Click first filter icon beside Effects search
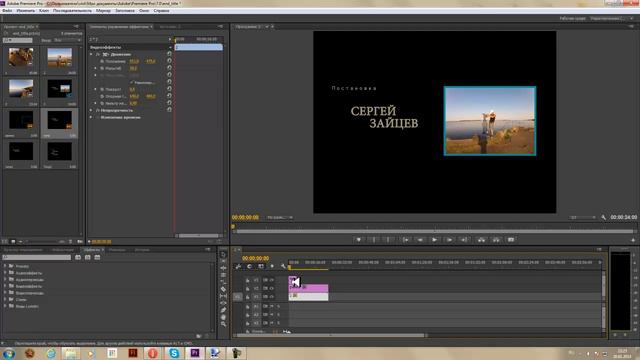640x360 pixels. (x=78, y=258)
